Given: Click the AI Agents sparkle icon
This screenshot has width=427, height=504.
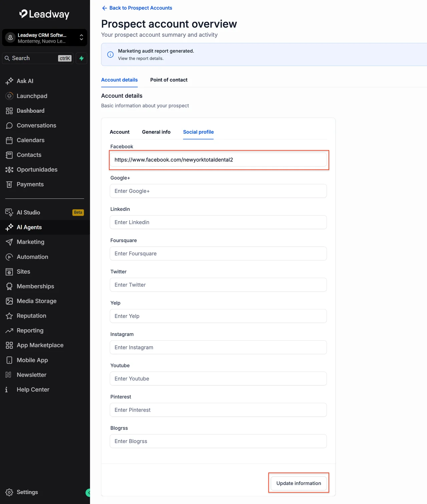Looking at the screenshot, I should 9,227.
